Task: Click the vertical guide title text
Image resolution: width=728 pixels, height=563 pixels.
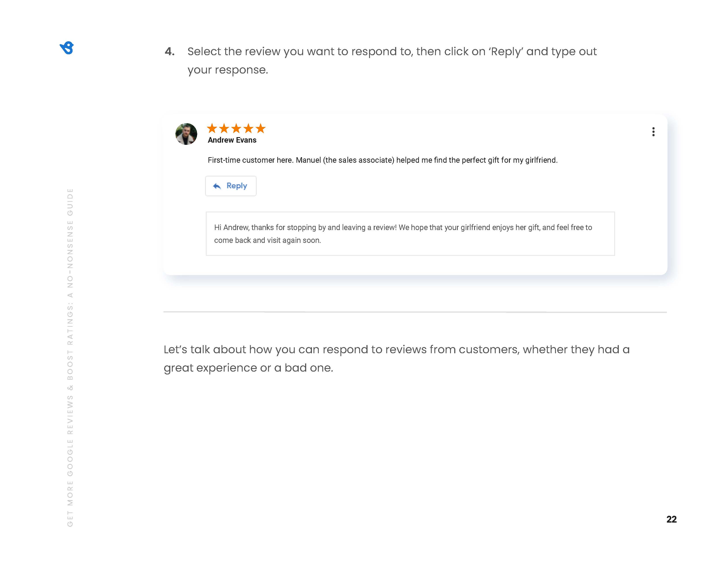Action: 70,357
